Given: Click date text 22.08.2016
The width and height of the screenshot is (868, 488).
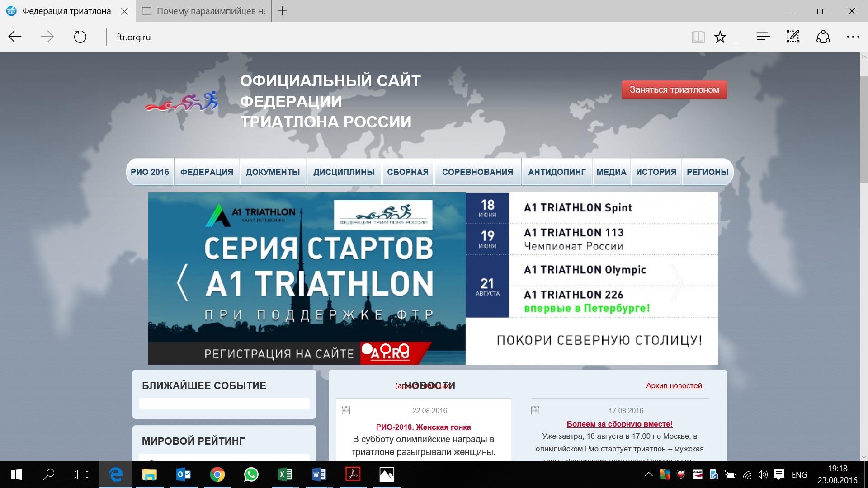Looking at the screenshot, I should click(x=429, y=411).
